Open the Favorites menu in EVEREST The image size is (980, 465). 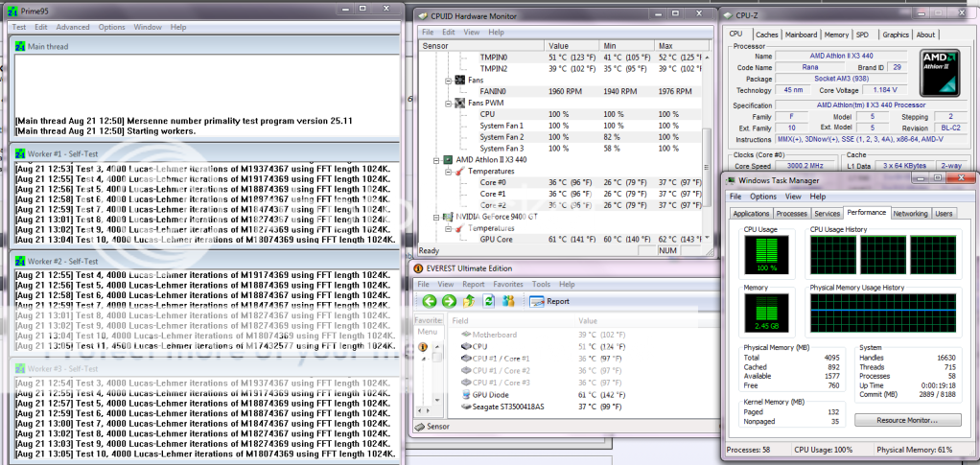(x=508, y=284)
